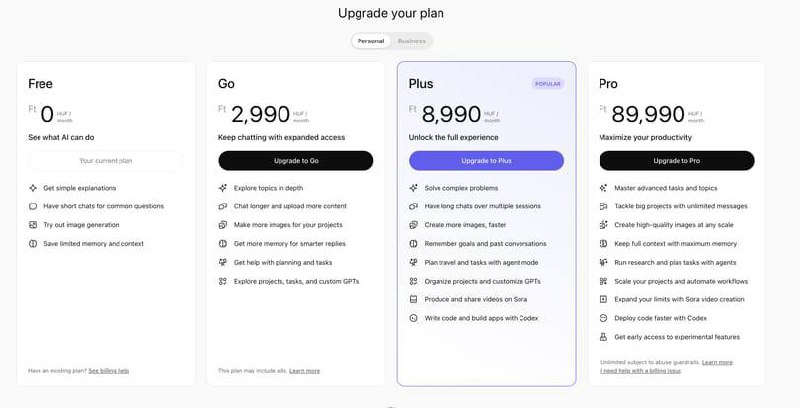This screenshot has height=408, width=800.
Task: Click experimental features icon in Pro plan
Action: click(x=604, y=337)
